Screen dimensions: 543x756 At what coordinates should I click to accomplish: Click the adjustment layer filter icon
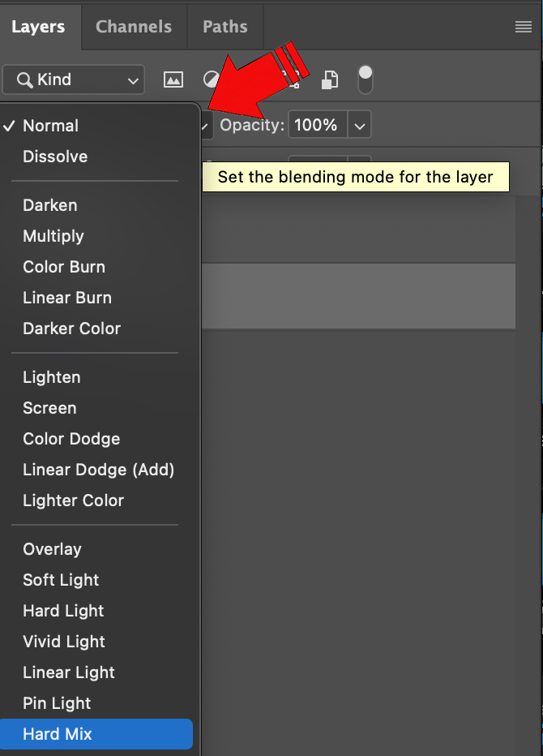click(x=211, y=79)
